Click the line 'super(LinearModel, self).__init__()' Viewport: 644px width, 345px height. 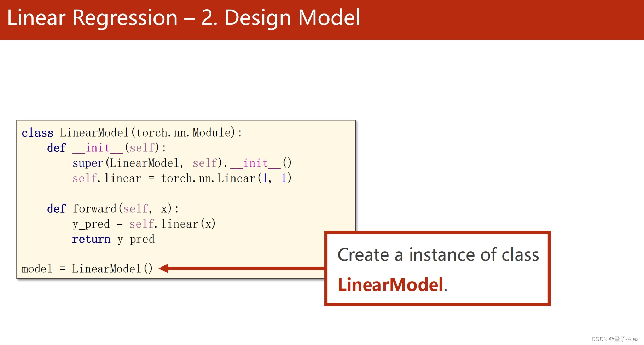[182, 163]
